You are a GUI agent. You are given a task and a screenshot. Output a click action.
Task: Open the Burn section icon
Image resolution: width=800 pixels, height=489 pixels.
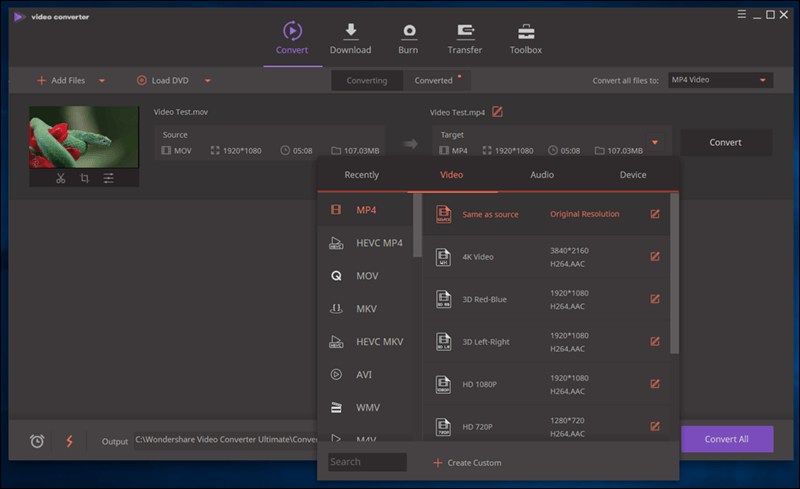click(x=409, y=32)
